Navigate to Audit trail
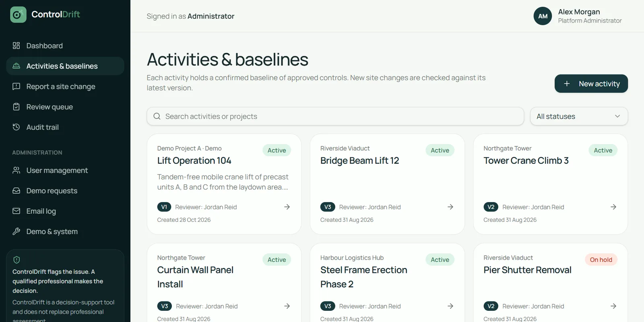The height and width of the screenshot is (322, 644). [65, 127]
